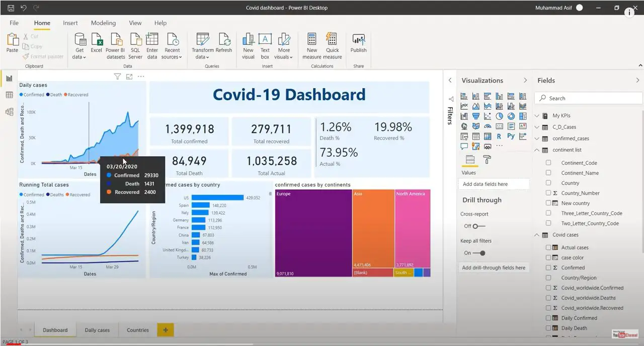Tick the Three_Letter_Country_Code checkbox
Viewport: 644px width, 346px height.
pos(548,213)
